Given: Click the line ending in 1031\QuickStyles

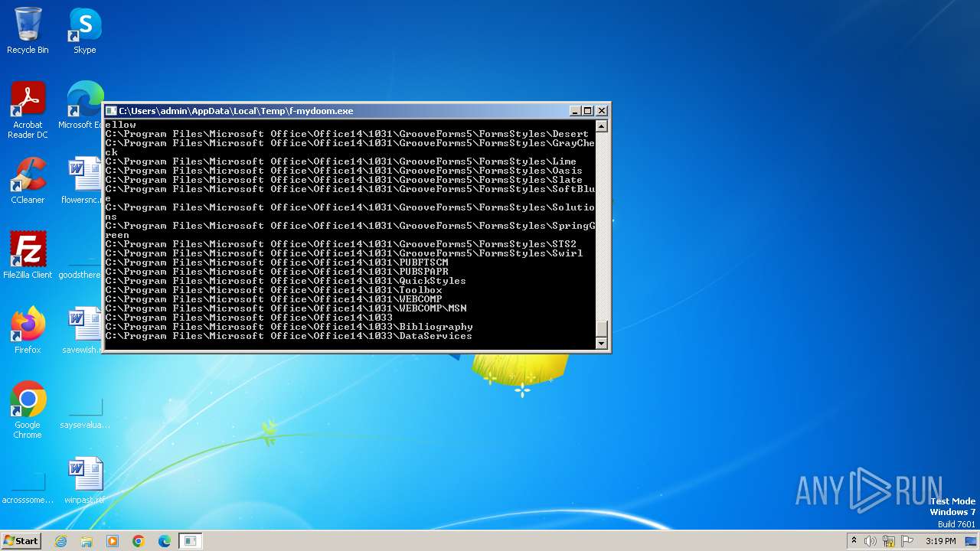Looking at the screenshot, I should coord(286,281).
